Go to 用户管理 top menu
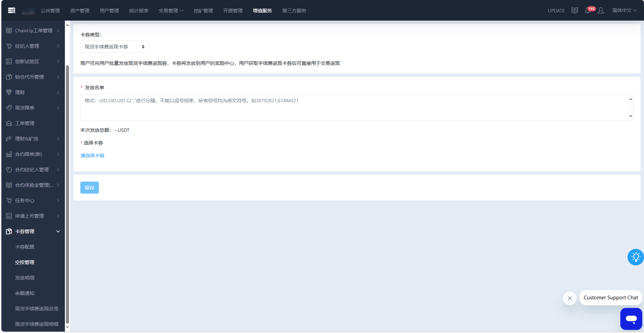The height and width of the screenshot is (333, 644). coord(109,11)
